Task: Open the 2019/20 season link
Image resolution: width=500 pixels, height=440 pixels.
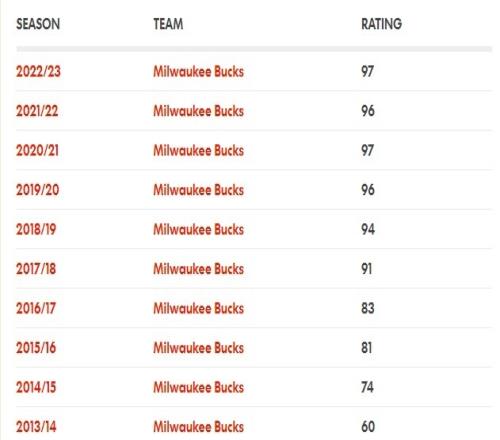Action: (x=38, y=190)
